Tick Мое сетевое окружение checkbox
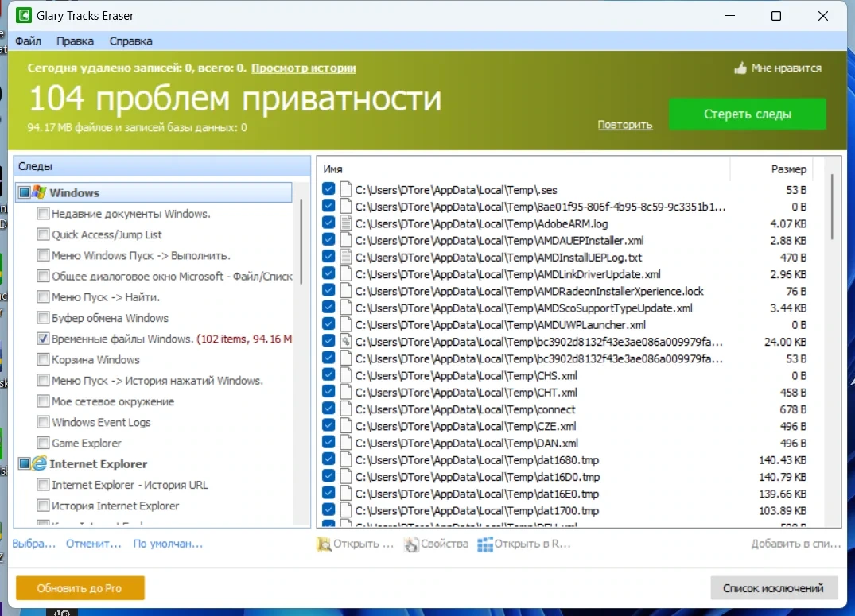 pyautogui.click(x=43, y=401)
